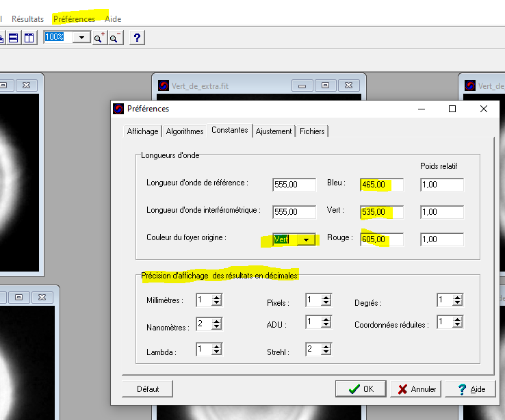Viewport: 505px width, 420px height.
Task: Click the zoom out magnifier icon
Action: point(116,38)
